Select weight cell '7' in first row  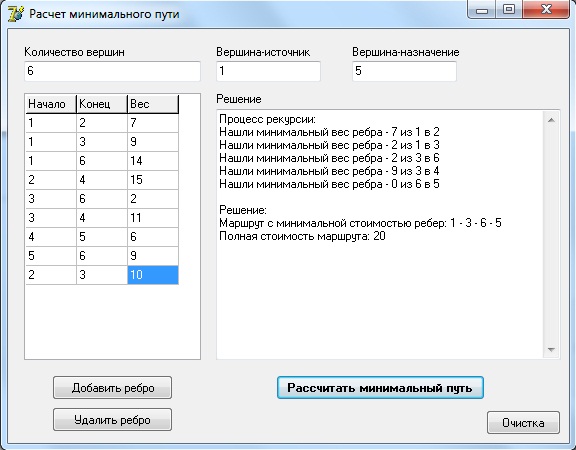(153, 123)
